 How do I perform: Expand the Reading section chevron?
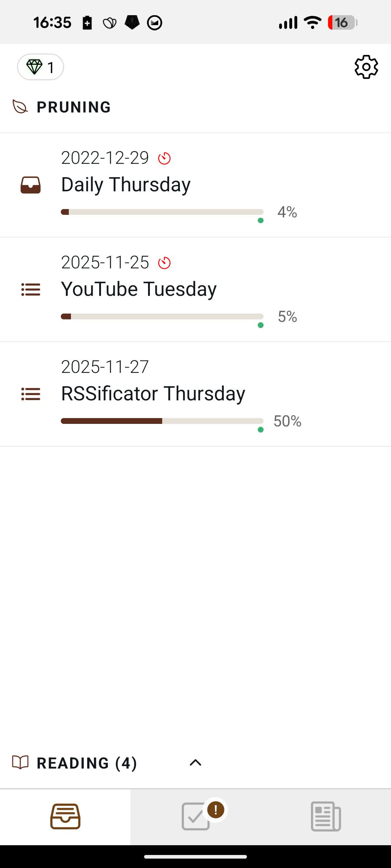click(195, 762)
